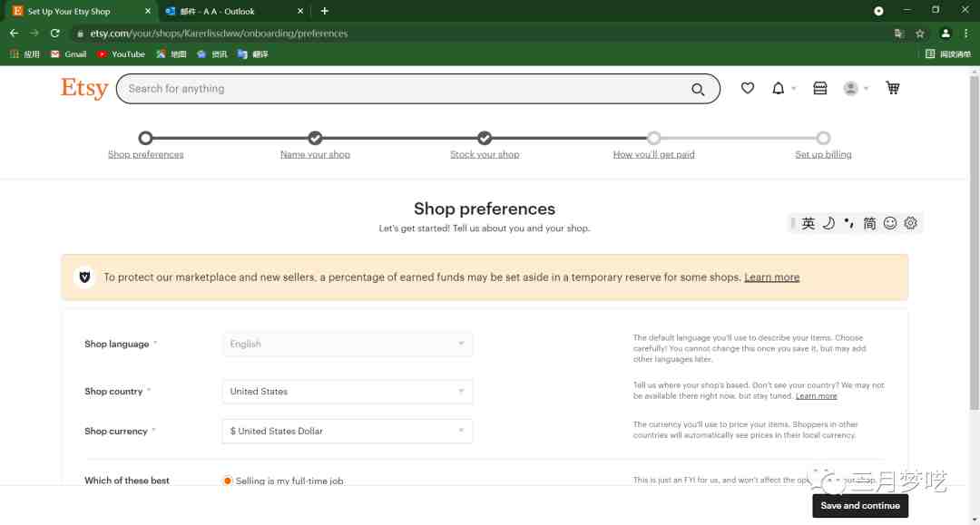
Task: Switch to the Outlook browser tab
Action: click(x=234, y=11)
